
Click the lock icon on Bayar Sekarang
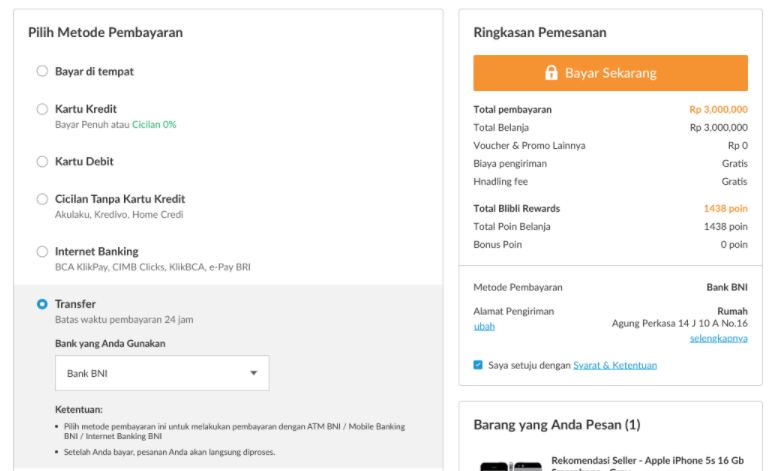pyautogui.click(x=551, y=73)
